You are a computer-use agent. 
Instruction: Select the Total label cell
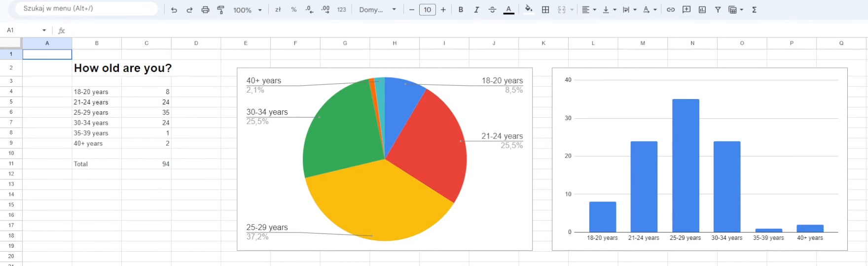[x=97, y=164]
